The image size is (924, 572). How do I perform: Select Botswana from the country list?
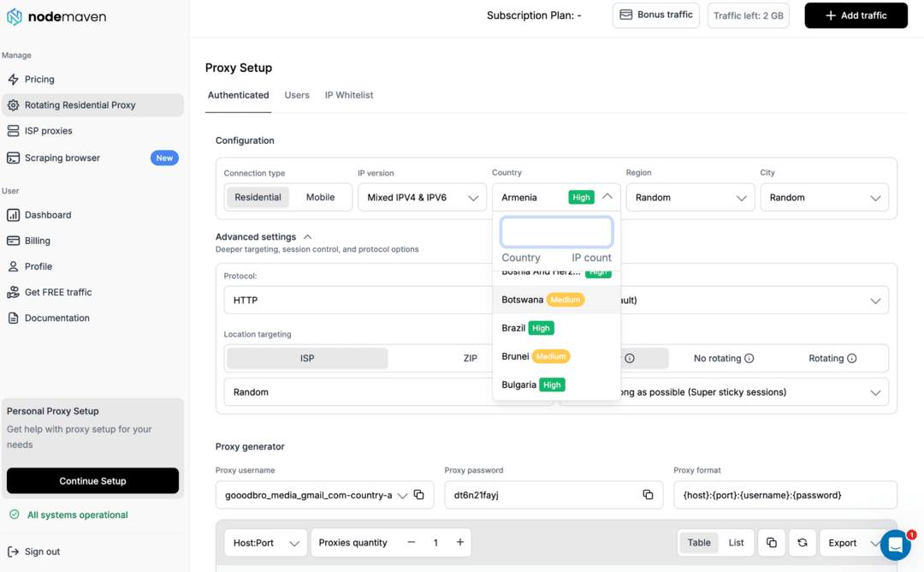coord(556,300)
